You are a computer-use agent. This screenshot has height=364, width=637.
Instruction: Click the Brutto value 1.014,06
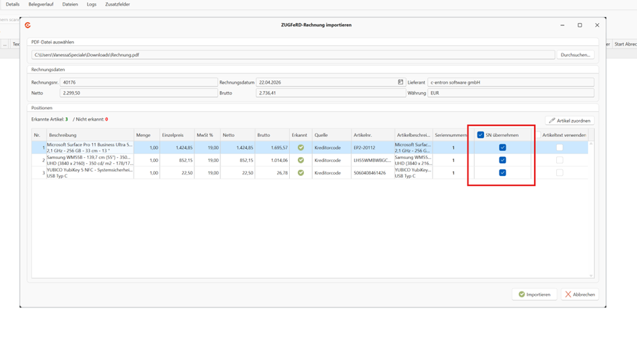(x=280, y=160)
